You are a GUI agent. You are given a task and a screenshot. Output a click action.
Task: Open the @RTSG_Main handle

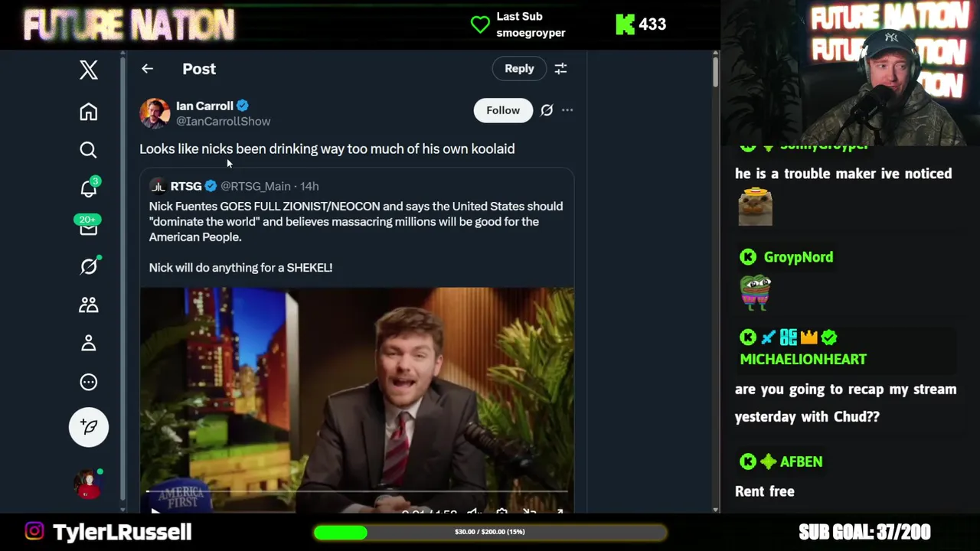[x=256, y=186]
